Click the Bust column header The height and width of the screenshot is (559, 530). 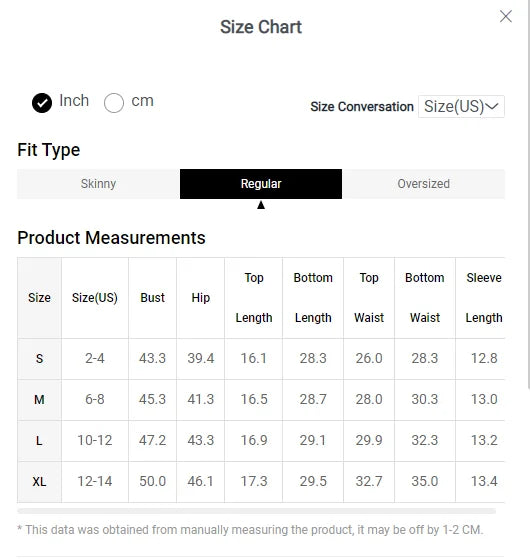point(153,298)
